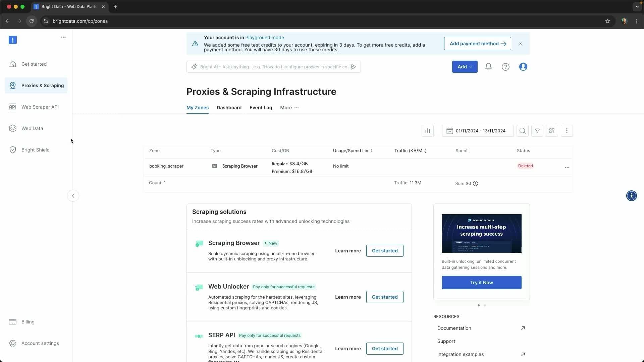Click the browser back arrow

click(x=7, y=21)
